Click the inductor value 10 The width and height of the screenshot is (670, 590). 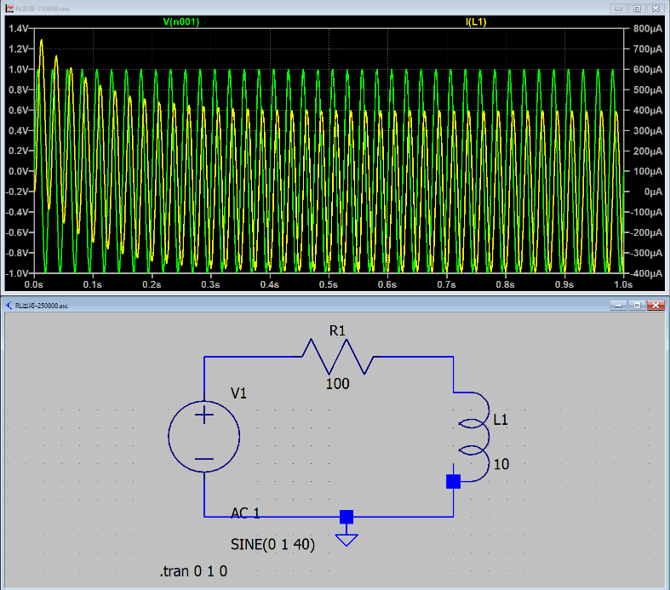(x=499, y=465)
